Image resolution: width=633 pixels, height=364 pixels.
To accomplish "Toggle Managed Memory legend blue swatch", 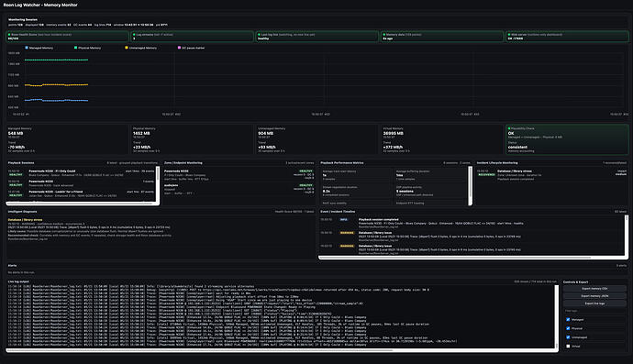I will pos(27,48).
